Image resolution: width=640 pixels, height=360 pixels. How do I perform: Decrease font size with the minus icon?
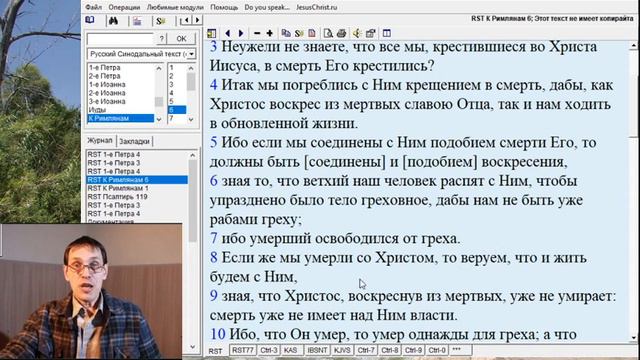(x=257, y=33)
